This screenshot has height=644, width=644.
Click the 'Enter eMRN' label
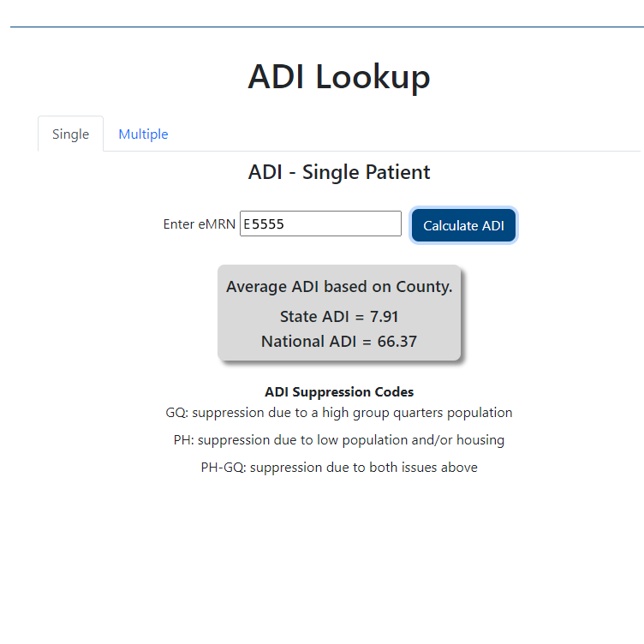(199, 224)
